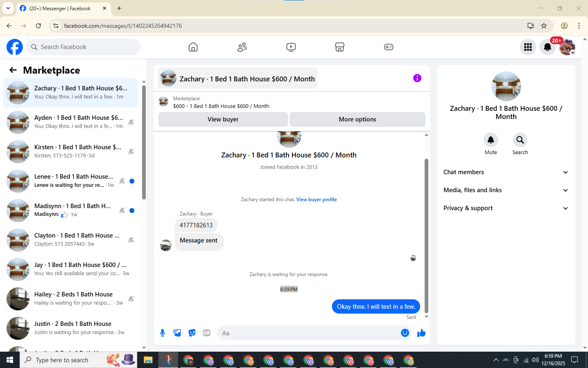588x368 pixels.
Task: Open the tab search dropdown arrow
Action: (x=8, y=8)
